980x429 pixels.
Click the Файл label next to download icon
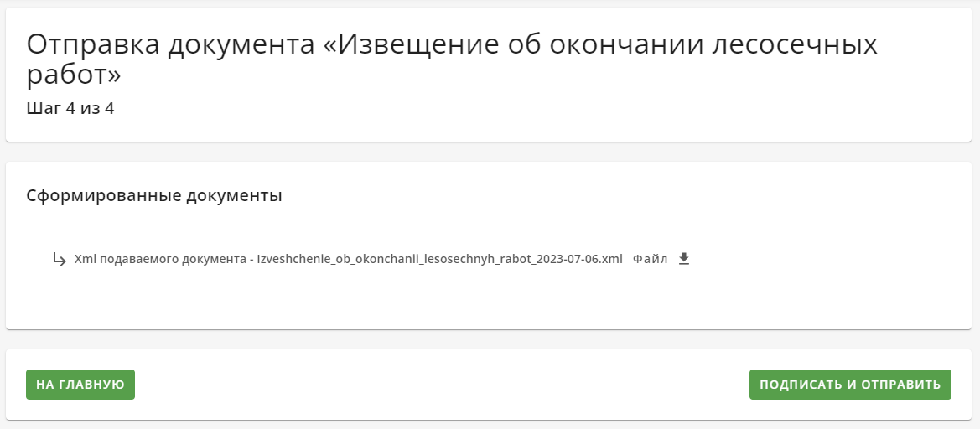pos(650,259)
